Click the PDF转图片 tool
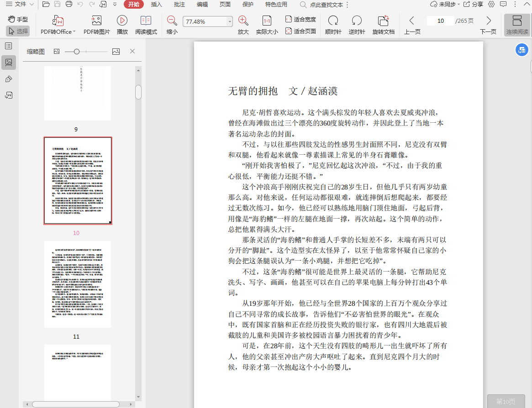This screenshot has width=532, height=408. click(97, 25)
